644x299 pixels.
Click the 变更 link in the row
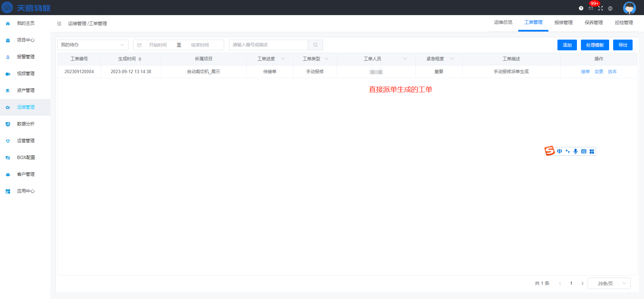(599, 72)
